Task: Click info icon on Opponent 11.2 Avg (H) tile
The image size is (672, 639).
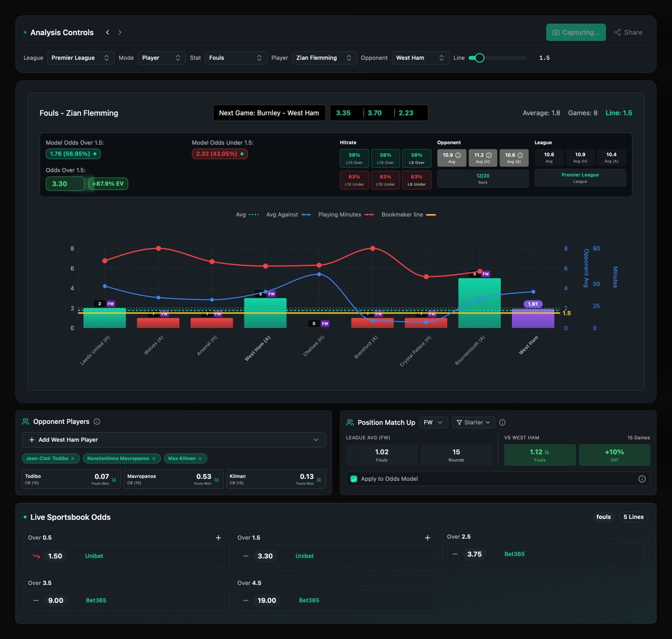Action: click(488, 155)
